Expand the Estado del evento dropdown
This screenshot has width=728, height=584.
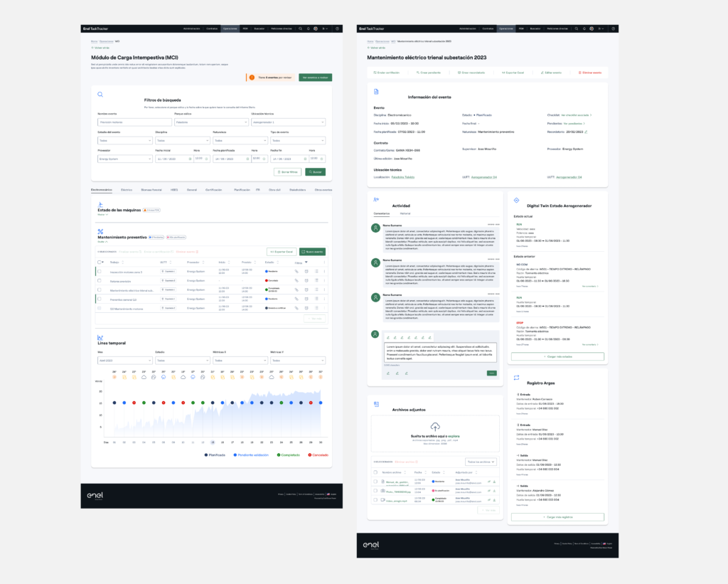point(122,140)
